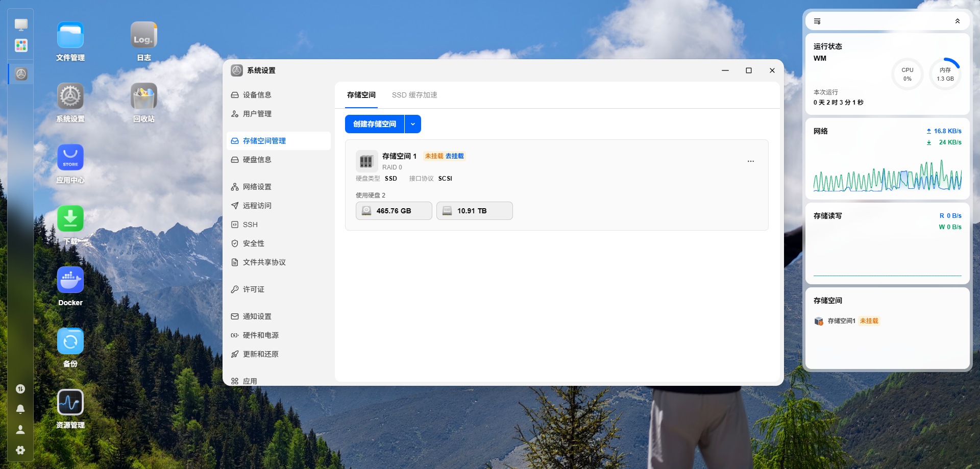Open SSH settings in sidebar
The height and width of the screenshot is (469, 980).
[x=279, y=225]
